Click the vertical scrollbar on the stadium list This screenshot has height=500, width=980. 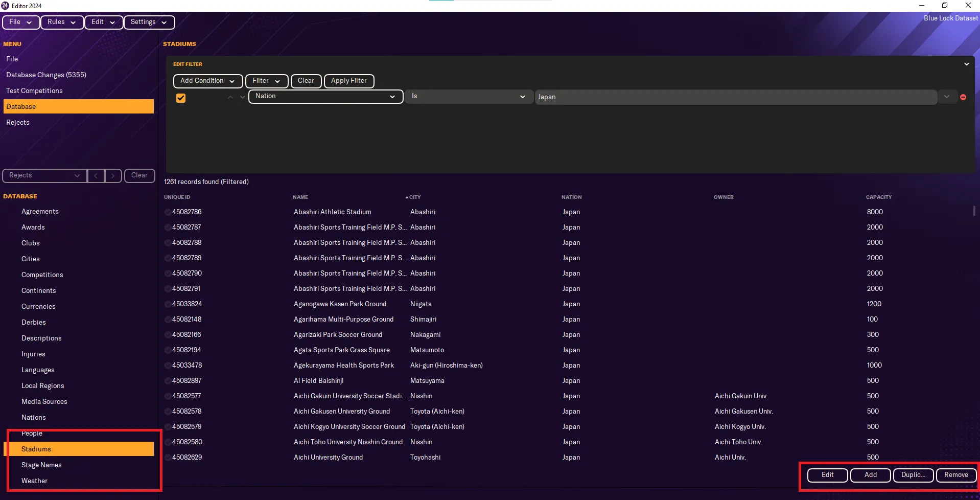[x=975, y=211]
